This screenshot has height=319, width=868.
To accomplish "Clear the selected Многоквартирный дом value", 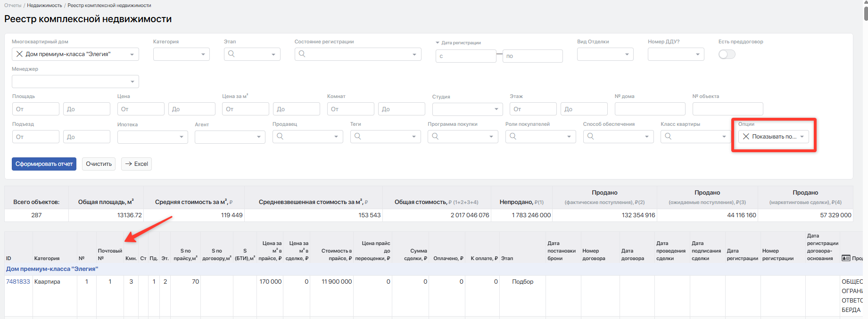I will pos(19,54).
